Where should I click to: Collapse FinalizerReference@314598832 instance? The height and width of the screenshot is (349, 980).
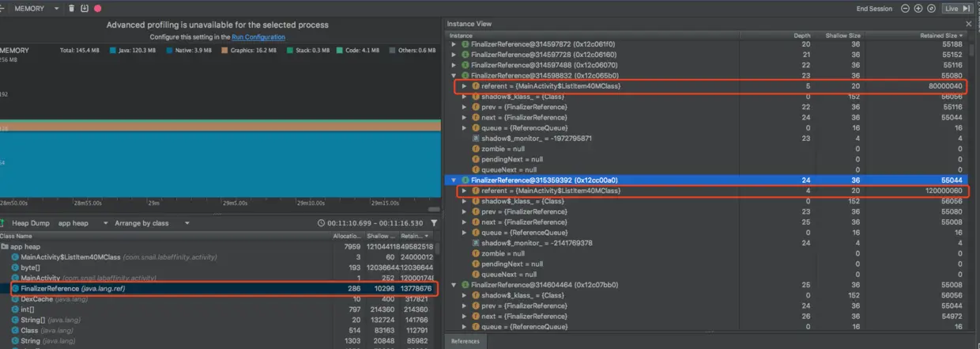pyautogui.click(x=454, y=75)
